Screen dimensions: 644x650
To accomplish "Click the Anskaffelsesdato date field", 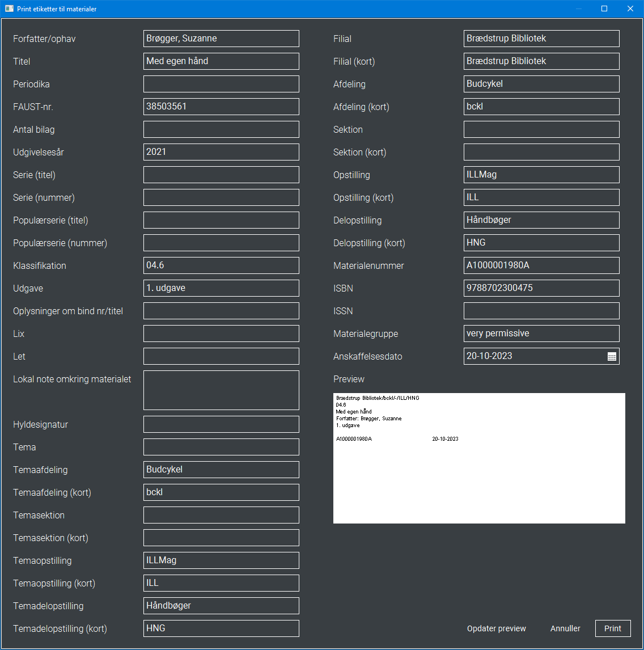I will [533, 356].
